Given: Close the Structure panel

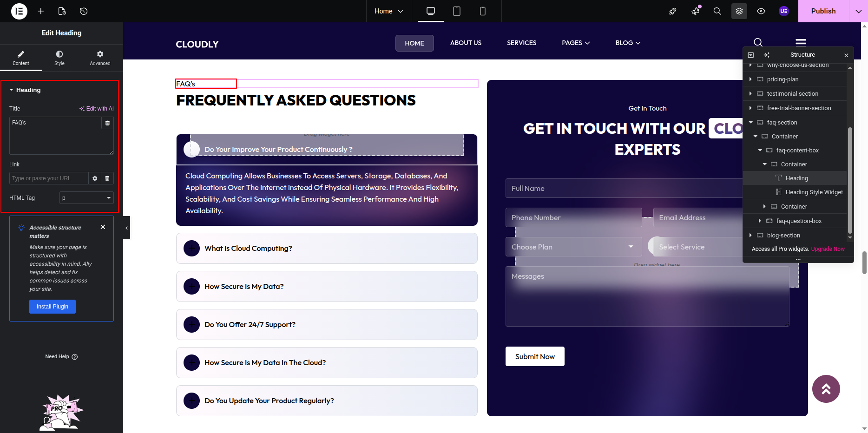Looking at the screenshot, I should (846, 55).
